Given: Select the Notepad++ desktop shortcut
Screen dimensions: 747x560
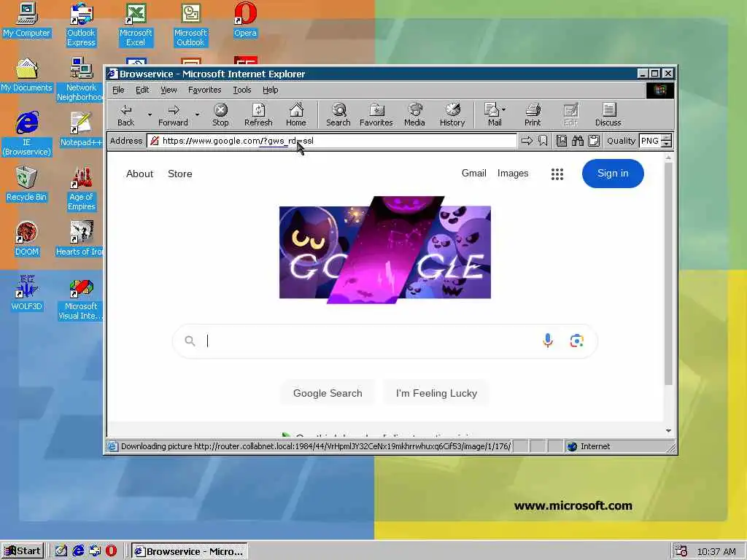Looking at the screenshot, I should pyautogui.click(x=81, y=130).
